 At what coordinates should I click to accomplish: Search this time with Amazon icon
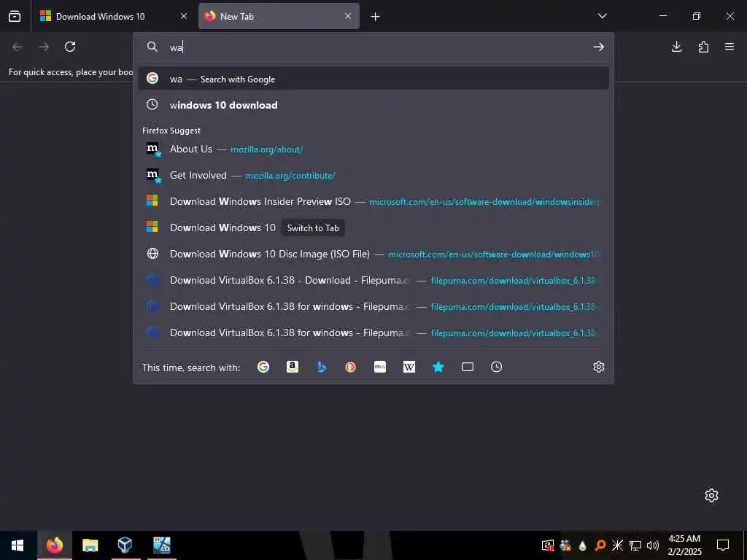[293, 367]
